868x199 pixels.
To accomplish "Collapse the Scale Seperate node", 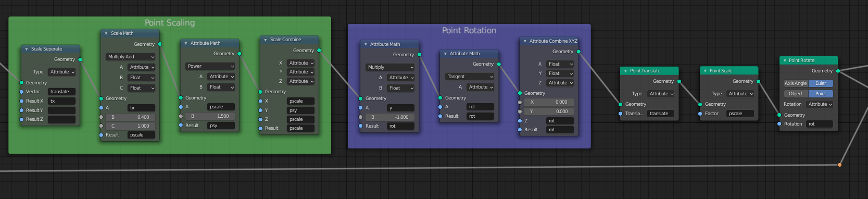I will pos(27,49).
